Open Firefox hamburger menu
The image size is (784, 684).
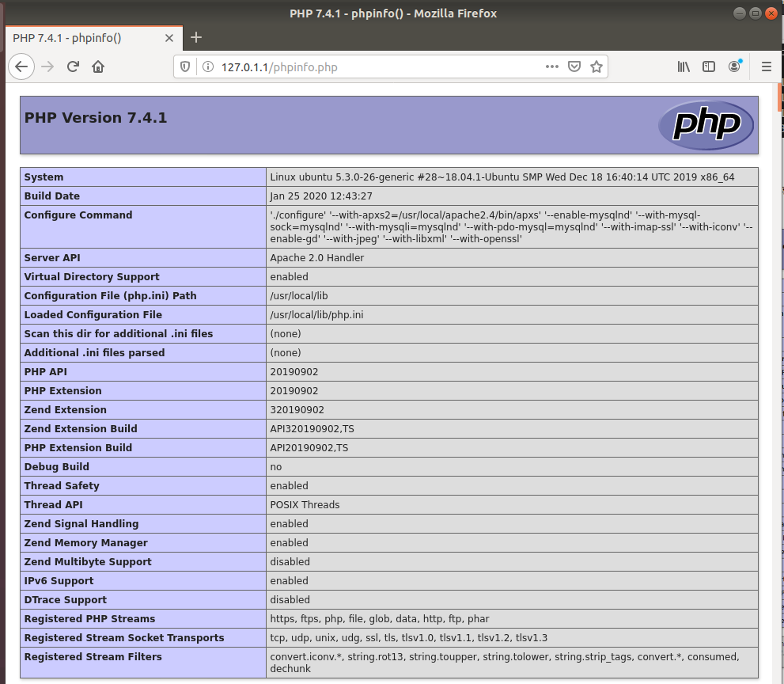tap(766, 66)
